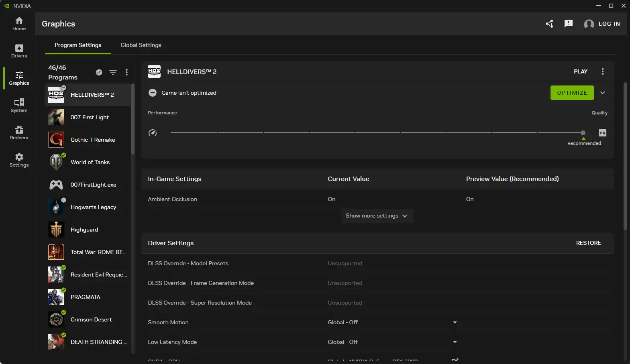Image resolution: width=630 pixels, height=364 pixels.
Task: Click the performance gauge icon
Action: point(153,133)
